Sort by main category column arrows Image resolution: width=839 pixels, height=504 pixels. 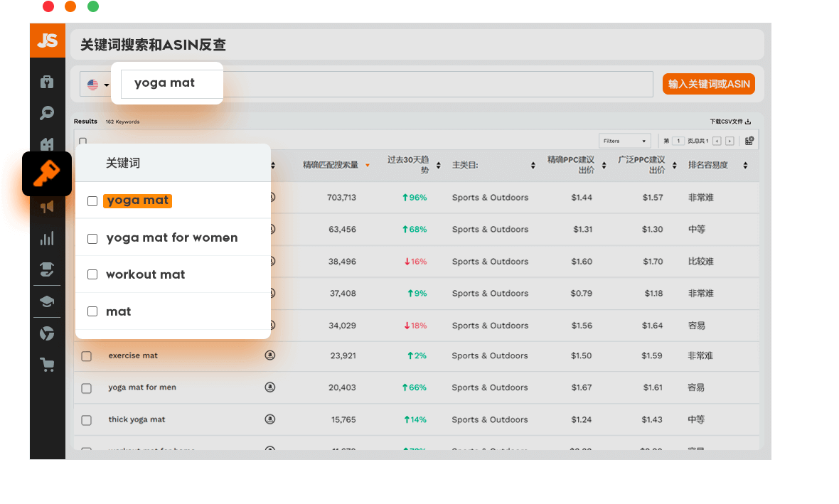tap(533, 166)
